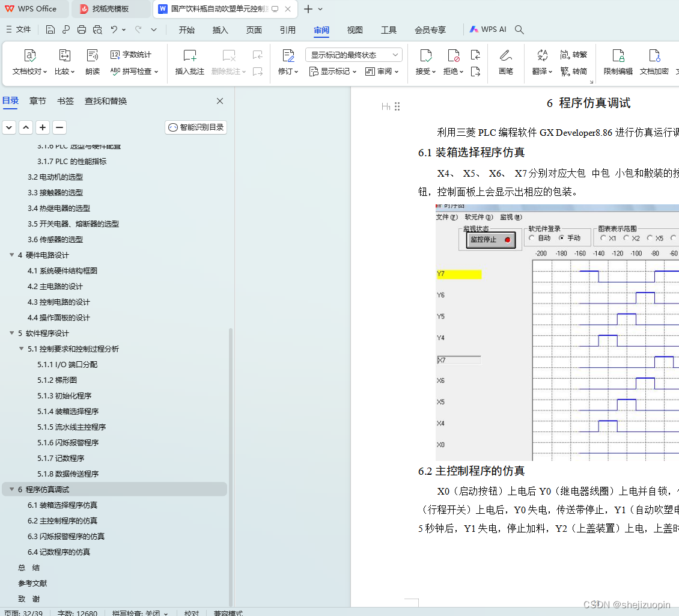Switch to the 书签 navigation tab
The height and width of the screenshot is (616, 679).
tap(65, 101)
